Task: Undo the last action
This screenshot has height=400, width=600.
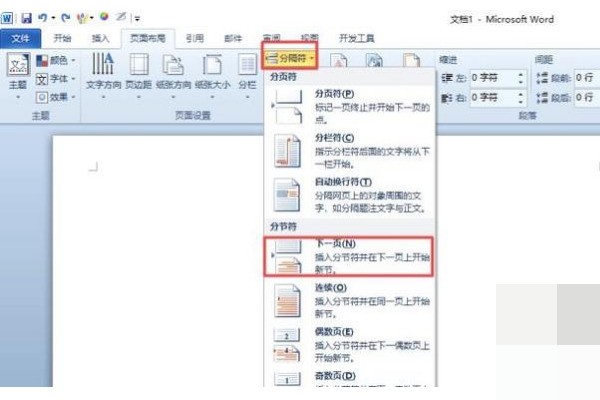Action: coord(42,18)
